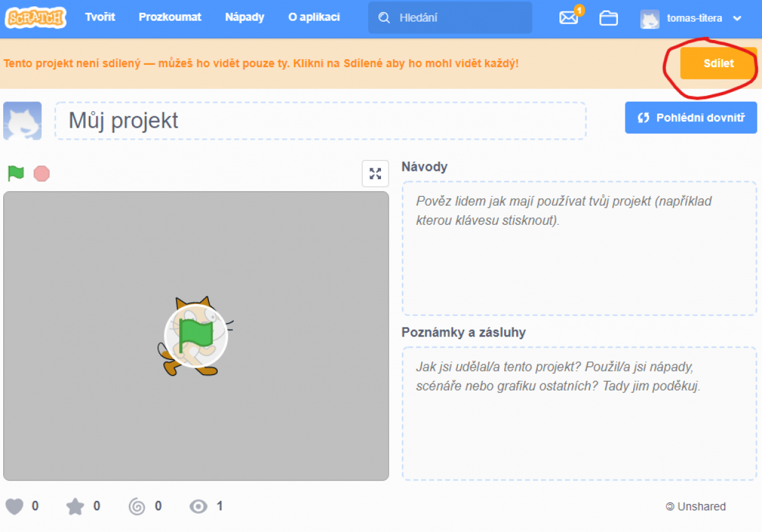
Task: Open My Stuff folder icon
Action: 608,18
